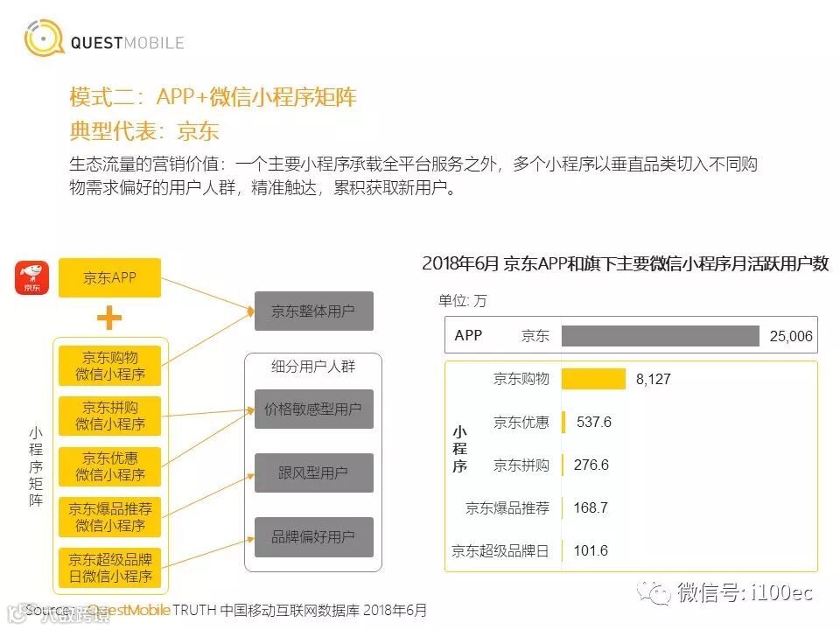Select the 京东拼购微信小程序 box
Viewport: 840px width, 630px height.
click(110, 416)
